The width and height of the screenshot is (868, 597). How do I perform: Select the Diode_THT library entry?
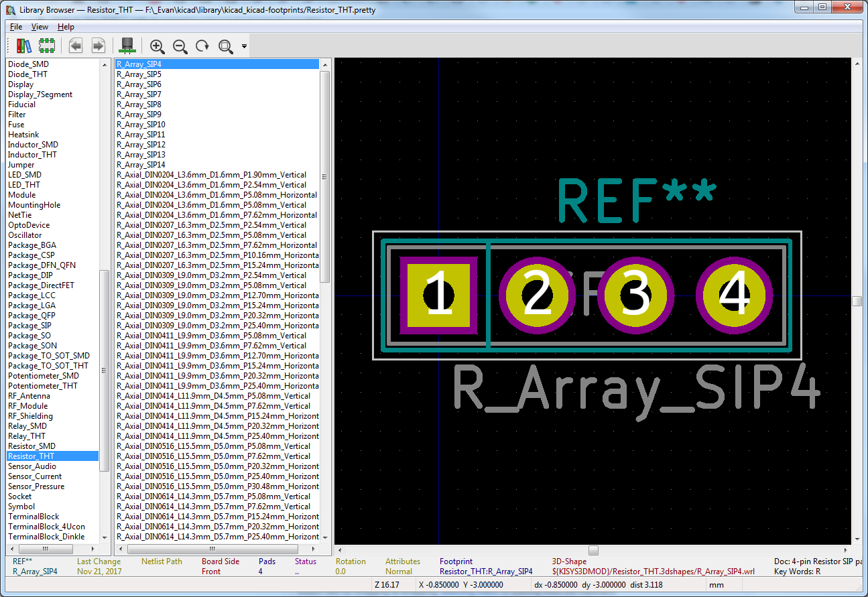click(x=27, y=74)
